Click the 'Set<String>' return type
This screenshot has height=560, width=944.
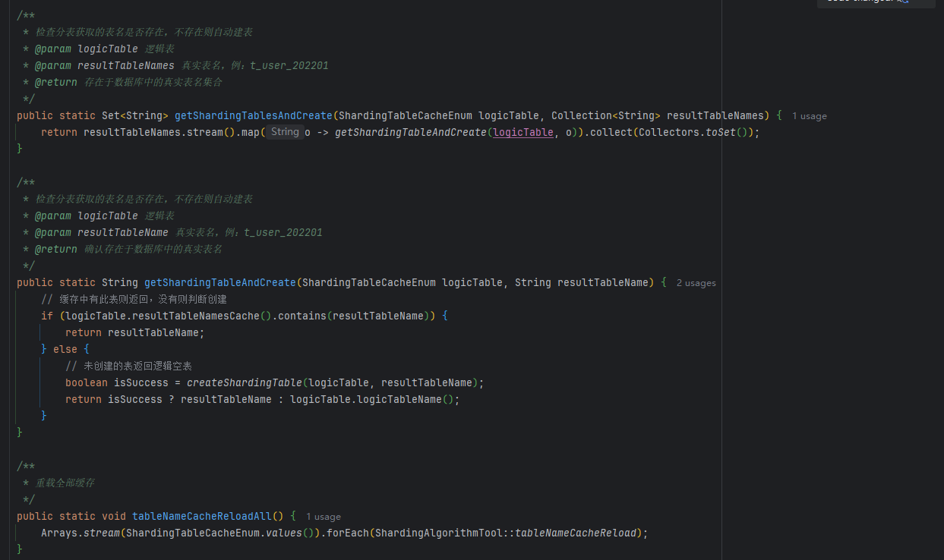(x=135, y=115)
